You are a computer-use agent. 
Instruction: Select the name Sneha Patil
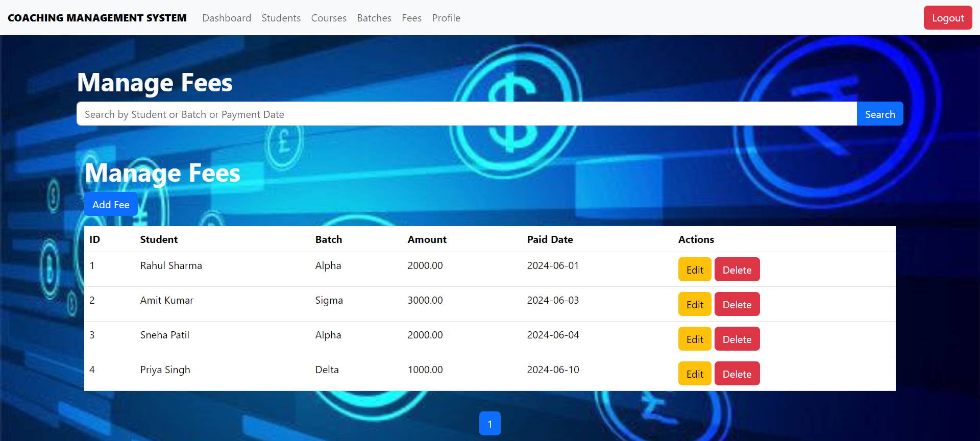click(164, 335)
